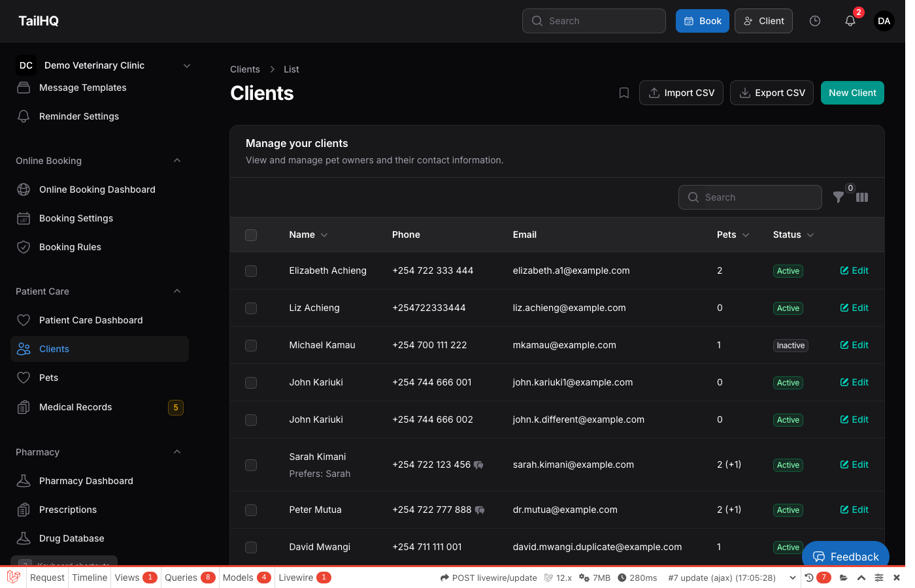
Task: Select Elizabeth Achieng row checkbox
Action: 251,271
